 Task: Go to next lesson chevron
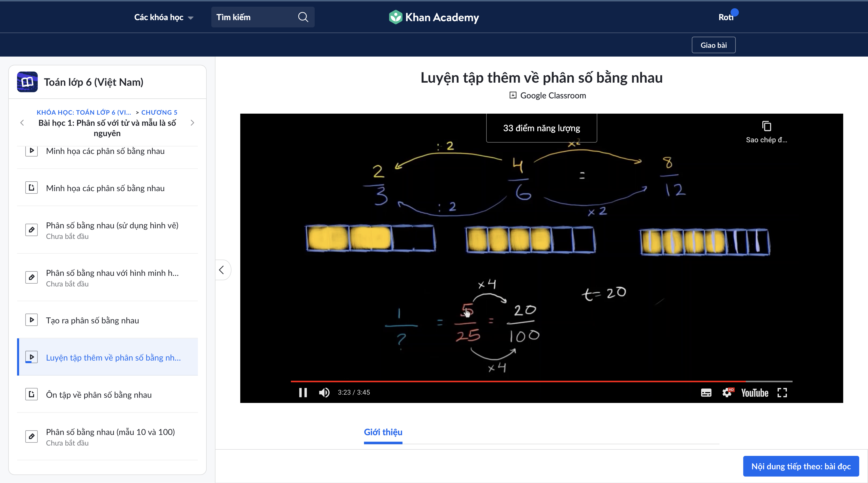(192, 123)
